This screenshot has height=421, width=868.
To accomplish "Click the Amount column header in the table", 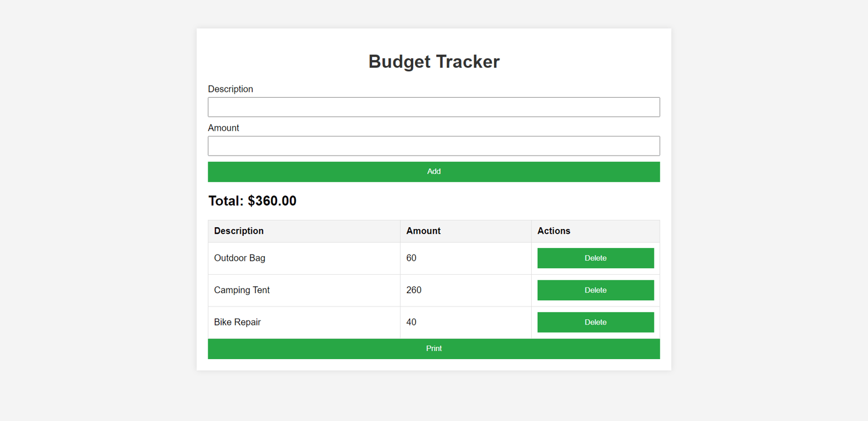I will (423, 231).
